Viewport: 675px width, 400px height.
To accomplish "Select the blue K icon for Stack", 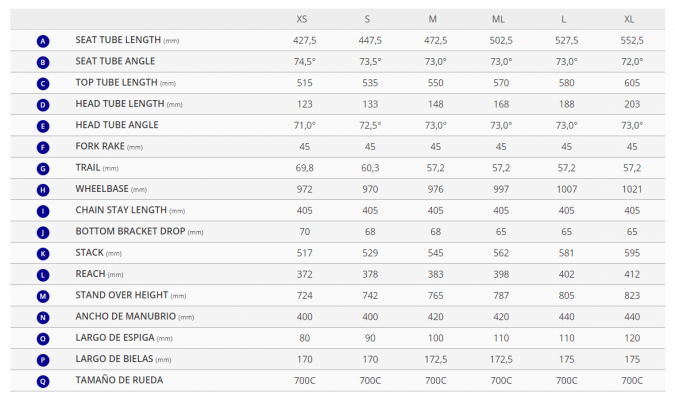I will coord(42,253).
